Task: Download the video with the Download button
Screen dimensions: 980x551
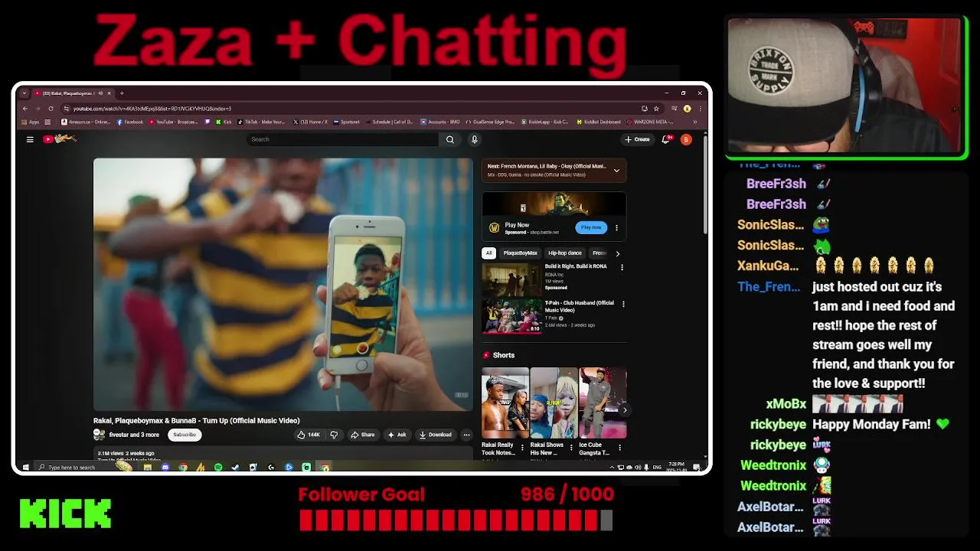Action: click(x=436, y=435)
